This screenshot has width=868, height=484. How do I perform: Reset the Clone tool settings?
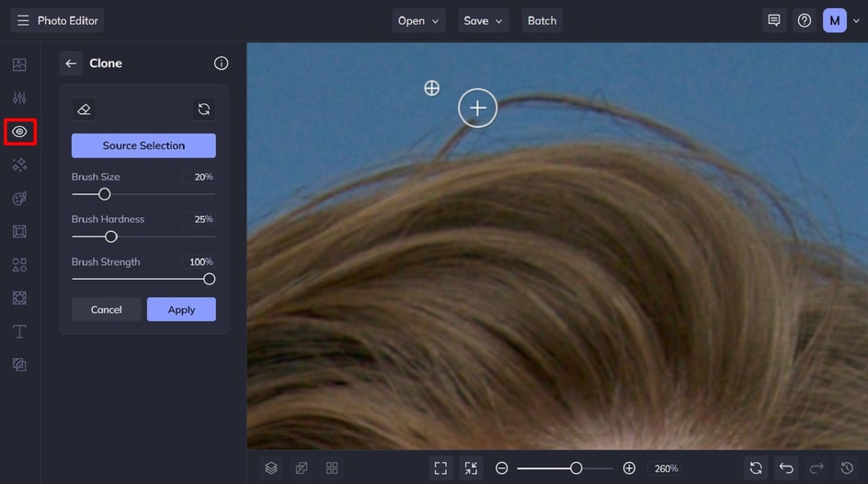click(x=204, y=109)
